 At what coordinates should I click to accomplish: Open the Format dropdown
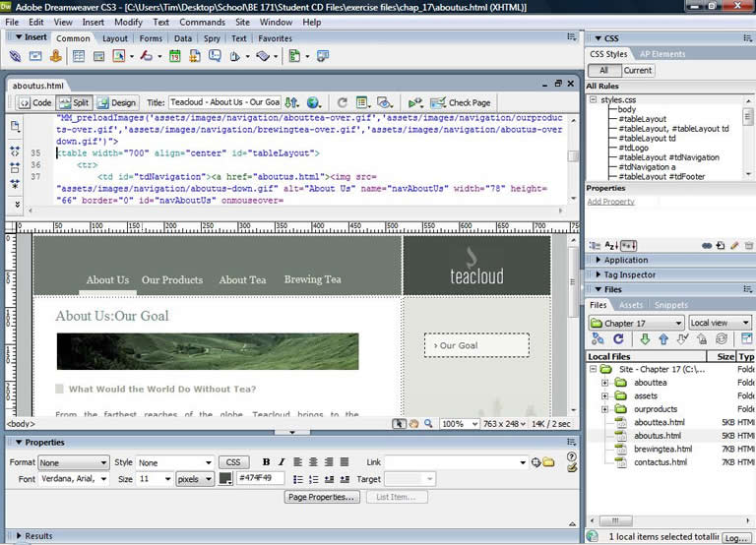click(73, 462)
